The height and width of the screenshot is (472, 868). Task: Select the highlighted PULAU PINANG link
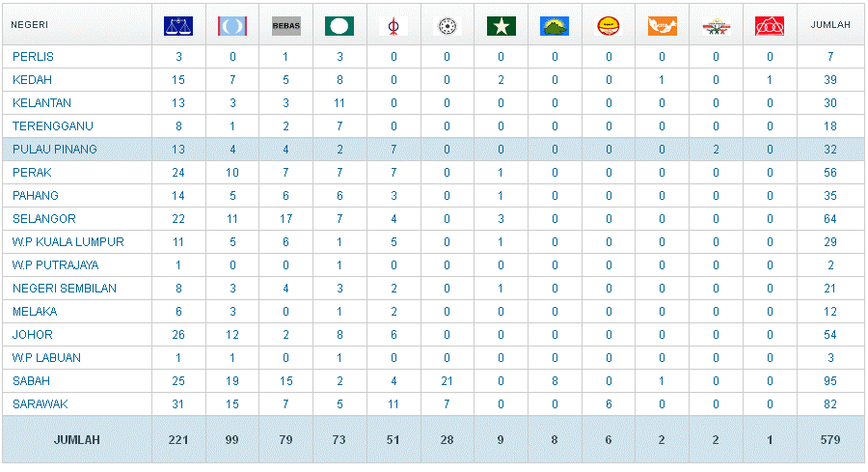(x=55, y=150)
